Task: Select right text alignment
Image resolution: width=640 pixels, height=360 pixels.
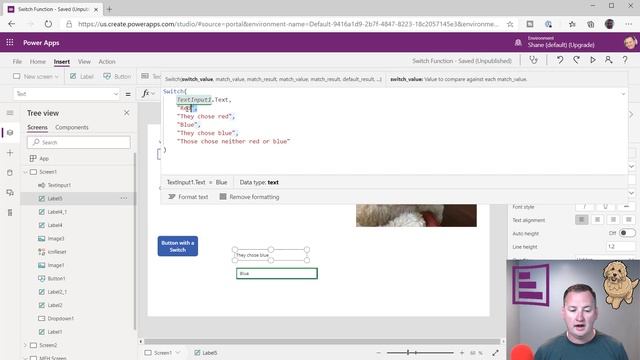Action: coord(613,220)
